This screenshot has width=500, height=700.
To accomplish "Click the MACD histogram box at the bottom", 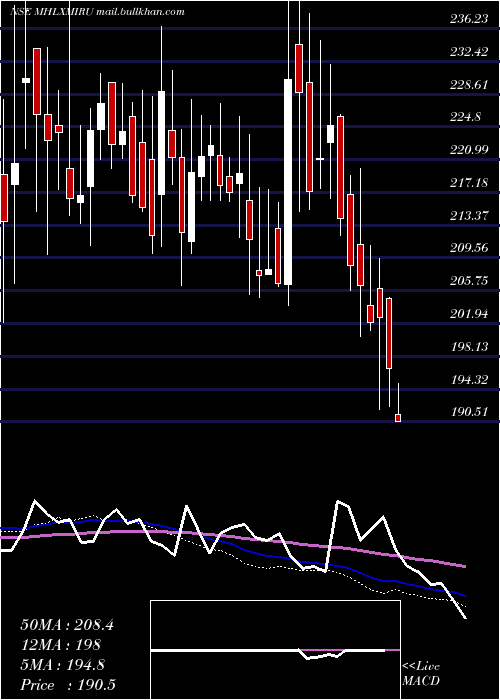I will (x=275, y=650).
